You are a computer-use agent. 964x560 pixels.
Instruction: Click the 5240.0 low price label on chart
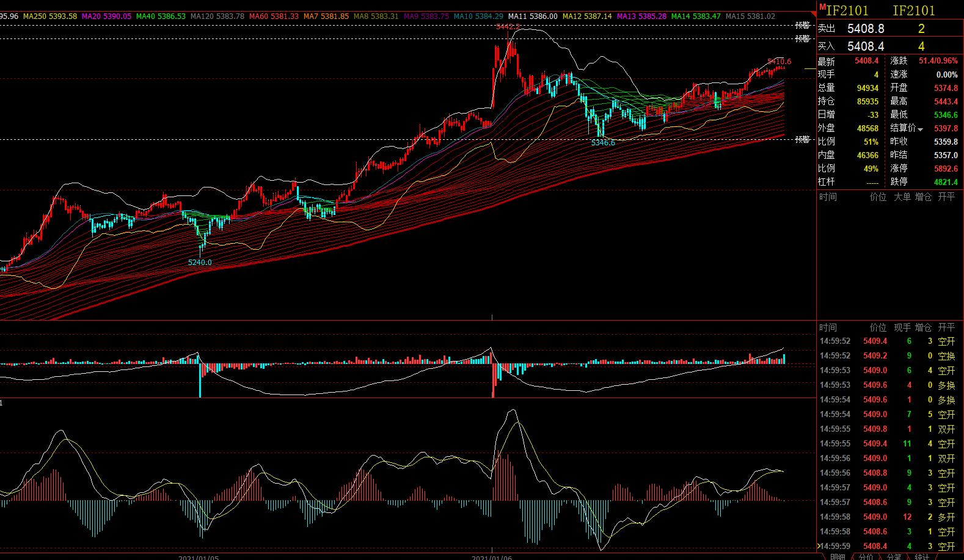[200, 262]
